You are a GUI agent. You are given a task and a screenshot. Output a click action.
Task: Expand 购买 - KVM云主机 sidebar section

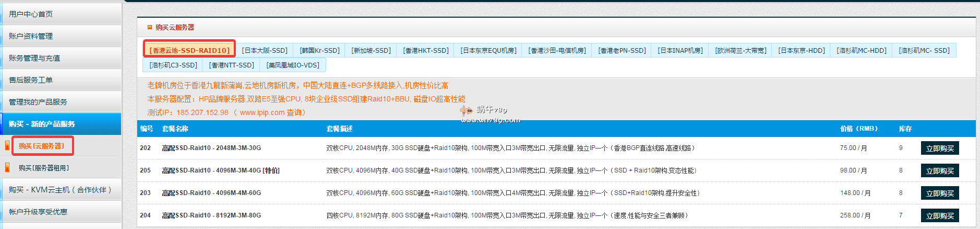(60, 190)
